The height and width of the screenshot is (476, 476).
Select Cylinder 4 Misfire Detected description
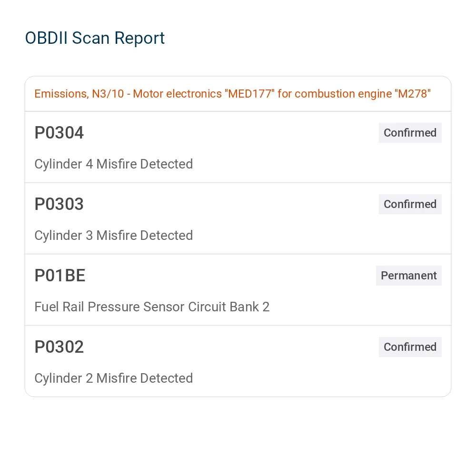point(114,164)
